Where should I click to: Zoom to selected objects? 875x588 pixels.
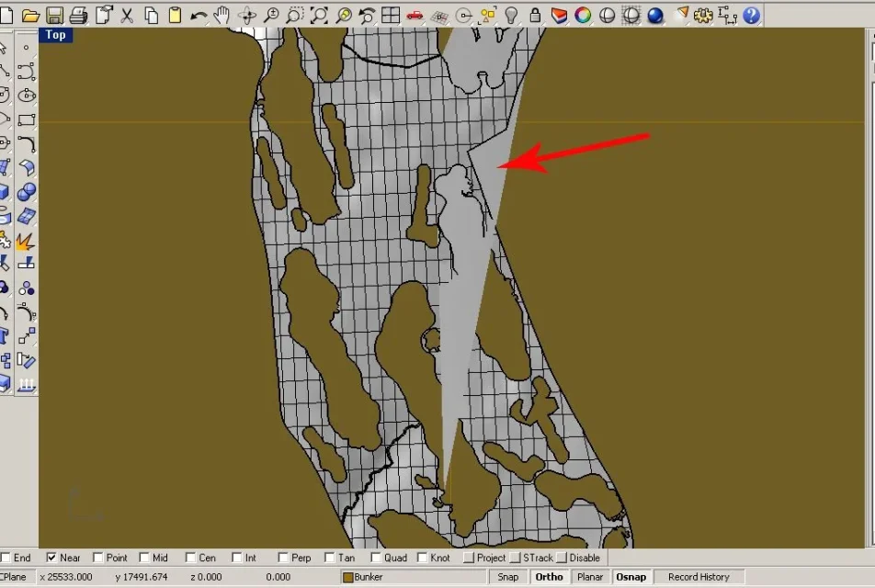click(x=343, y=15)
